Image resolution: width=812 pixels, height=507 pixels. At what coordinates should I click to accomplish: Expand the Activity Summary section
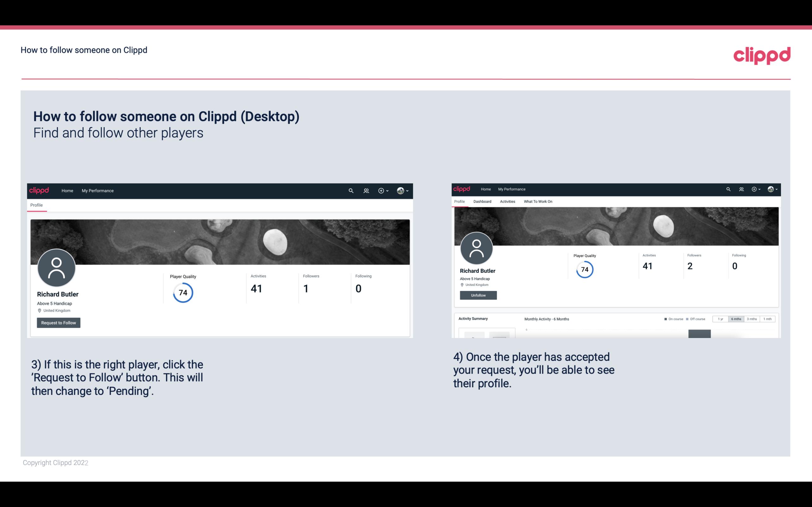pyautogui.click(x=472, y=318)
